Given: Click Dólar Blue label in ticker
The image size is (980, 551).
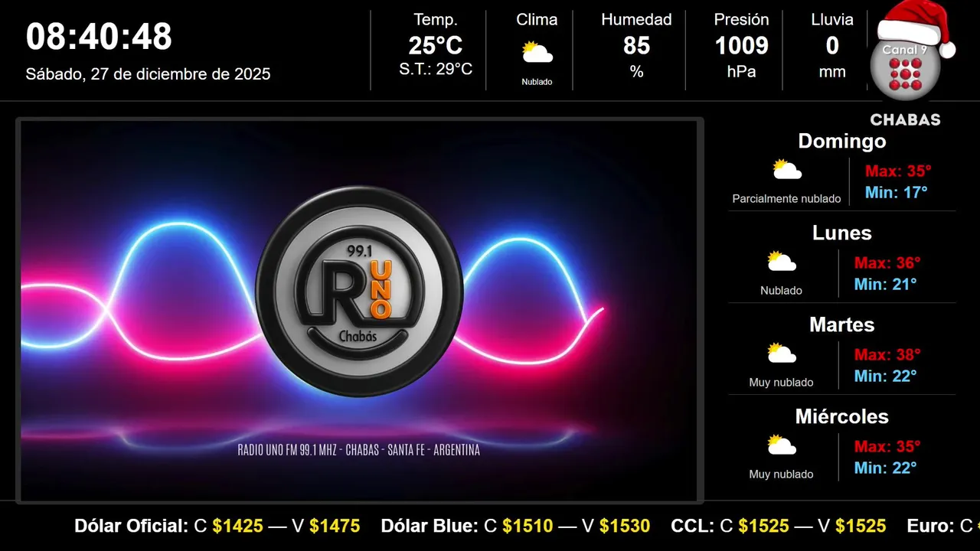Looking at the screenshot, I should click(x=429, y=526).
